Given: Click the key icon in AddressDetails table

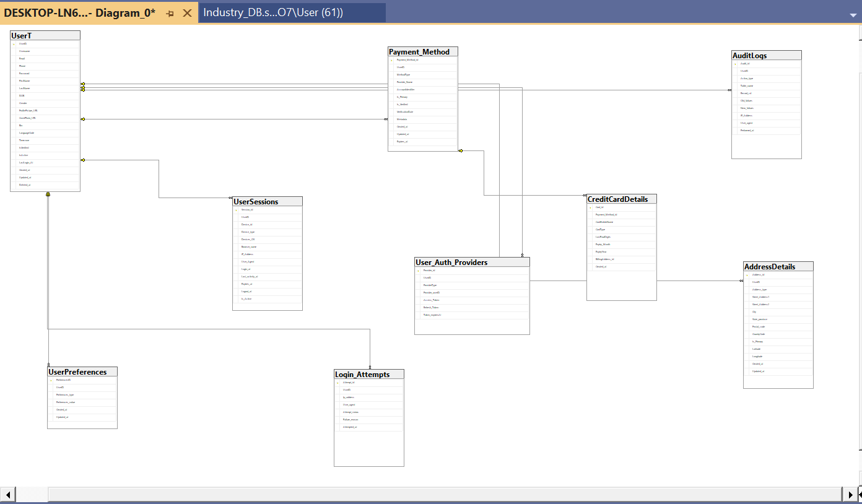Looking at the screenshot, I should pos(747,275).
